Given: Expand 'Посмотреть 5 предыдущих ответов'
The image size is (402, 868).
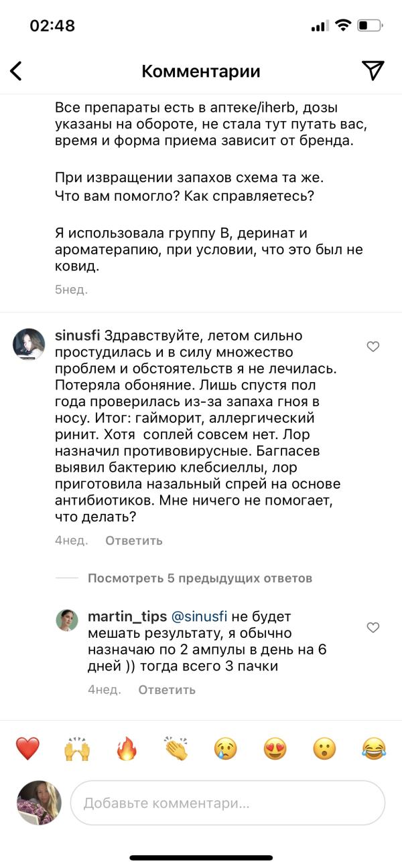Looking at the screenshot, I should (200, 578).
